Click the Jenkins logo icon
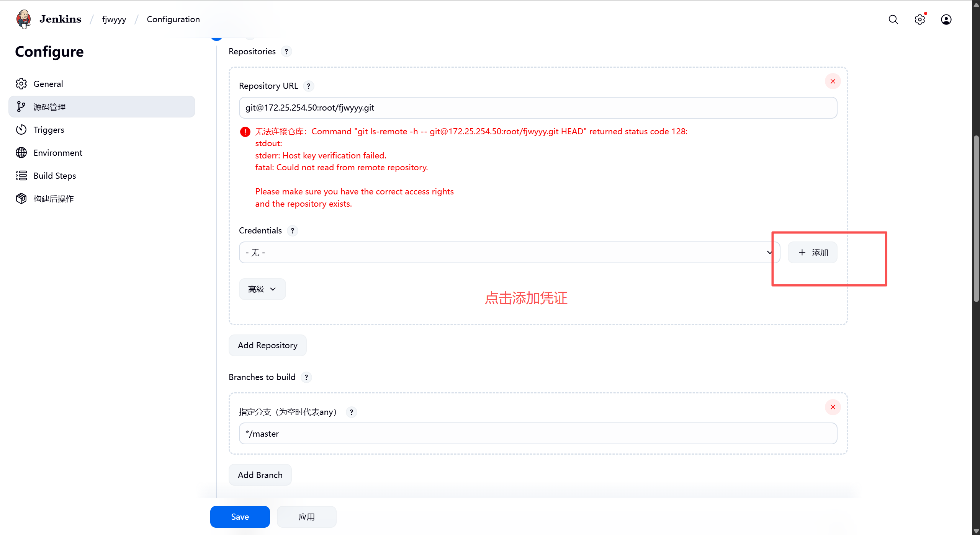 click(x=23, y=19)
